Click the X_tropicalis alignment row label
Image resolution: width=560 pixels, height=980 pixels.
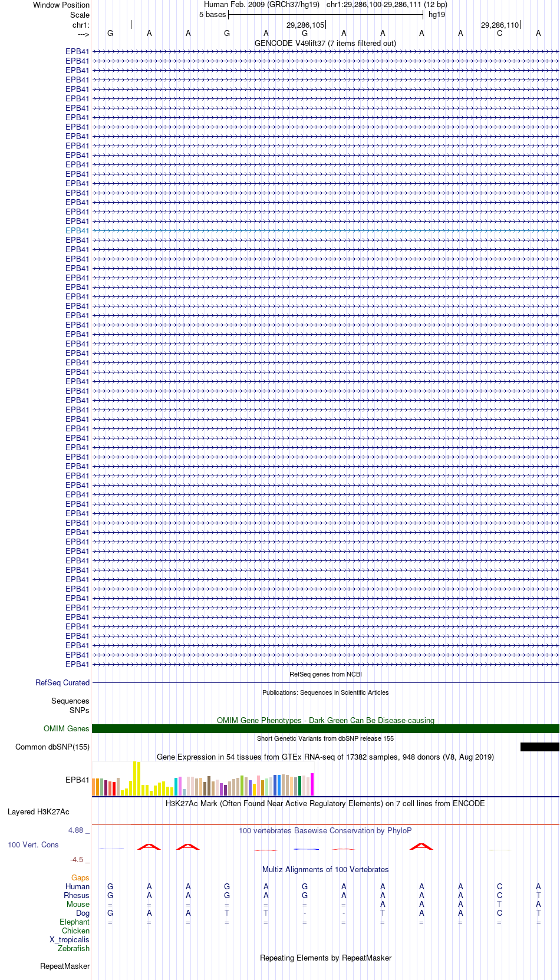coord(70,940)
